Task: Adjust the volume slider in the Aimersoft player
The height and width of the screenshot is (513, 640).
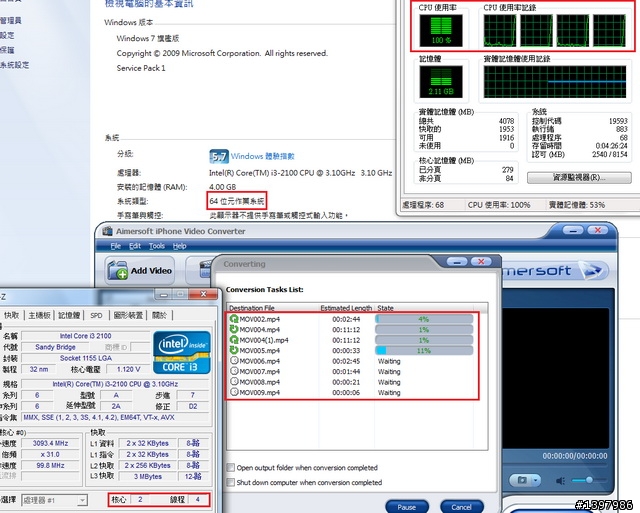Action: (588, 480)
